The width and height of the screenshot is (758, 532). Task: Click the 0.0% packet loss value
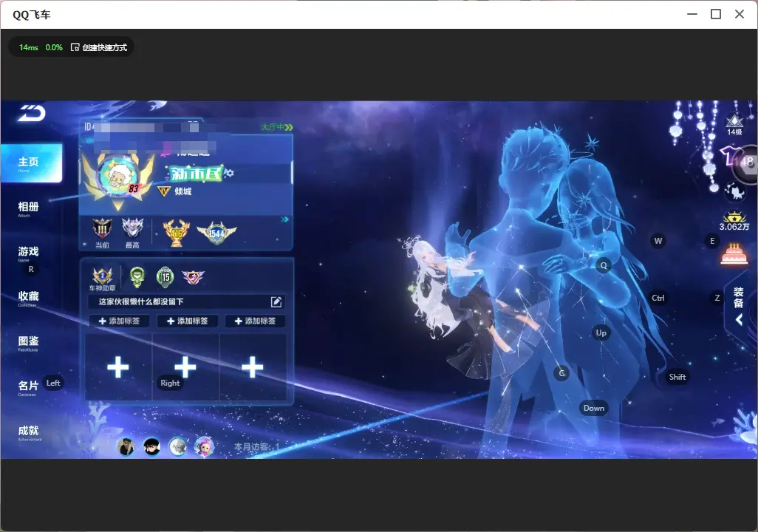click(54, 47)
